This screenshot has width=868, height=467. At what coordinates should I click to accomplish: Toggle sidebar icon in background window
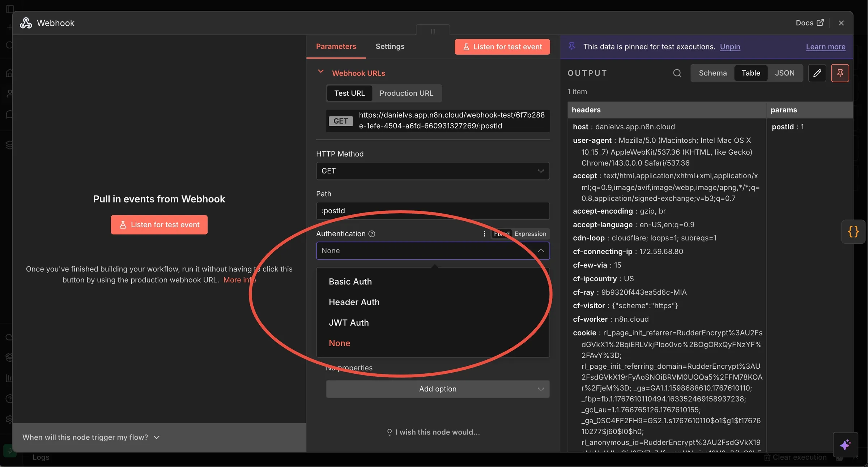click(10, 9)
